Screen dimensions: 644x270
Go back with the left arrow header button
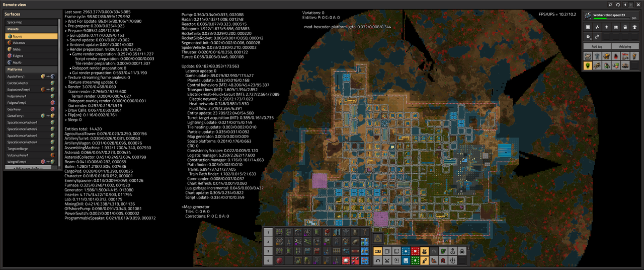point(625,5)
